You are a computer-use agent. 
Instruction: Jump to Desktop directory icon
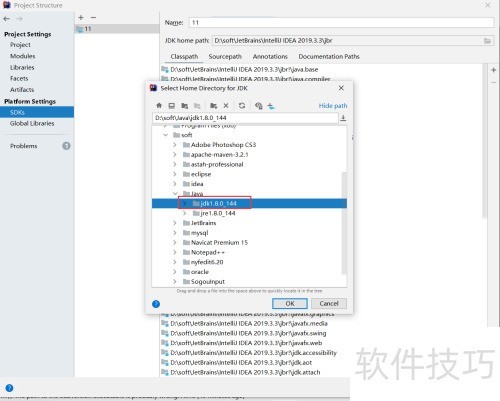172,106
